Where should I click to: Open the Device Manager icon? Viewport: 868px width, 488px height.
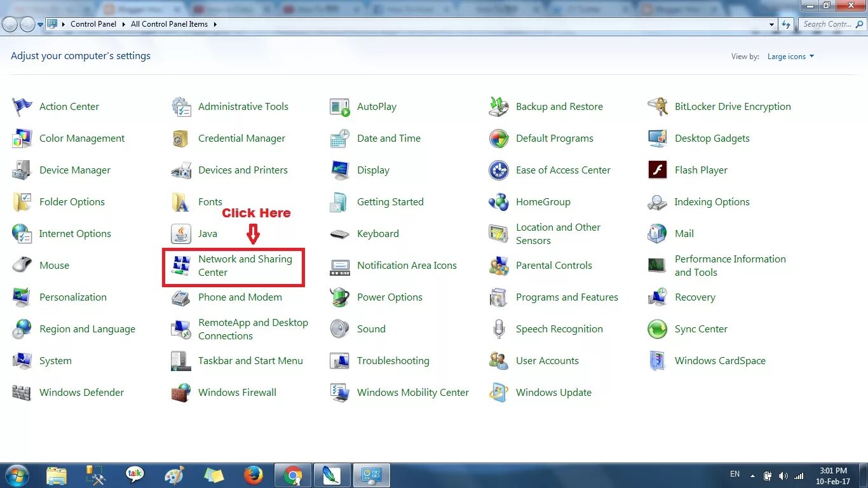point(22,170)
